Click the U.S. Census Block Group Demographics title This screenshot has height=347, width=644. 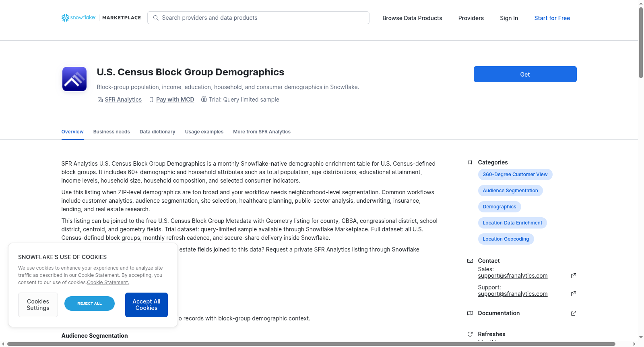click(x=190, y=72)
